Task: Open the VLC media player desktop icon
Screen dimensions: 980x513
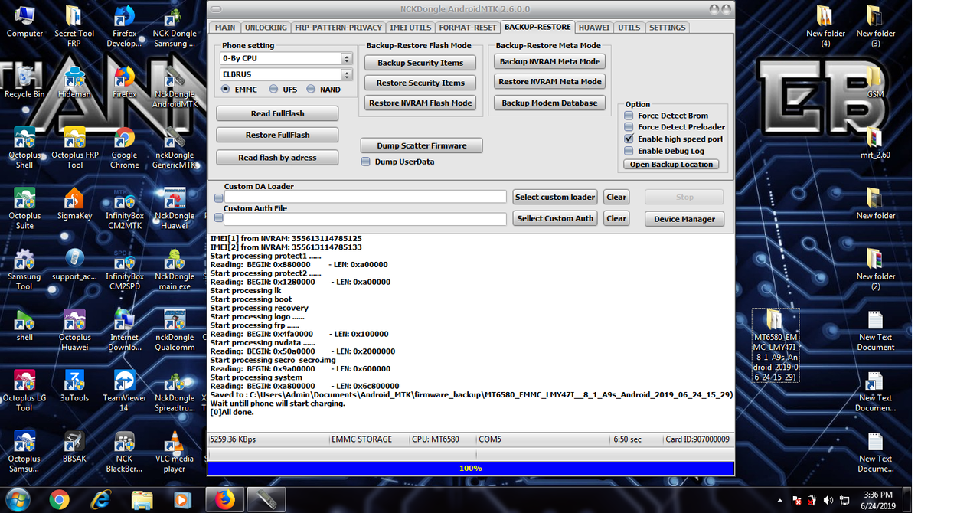Action: [x=175, y=452]
